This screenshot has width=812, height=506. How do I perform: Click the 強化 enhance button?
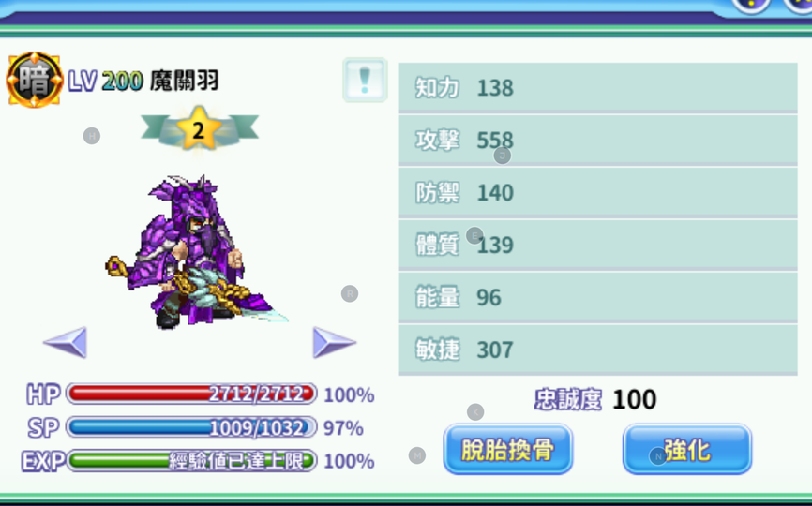click(x=687, y=449)
